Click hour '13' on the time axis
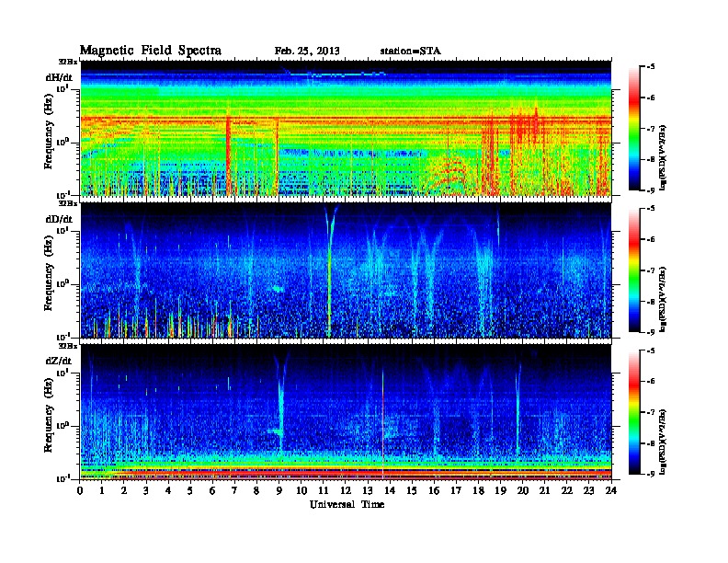 point(368,490)
